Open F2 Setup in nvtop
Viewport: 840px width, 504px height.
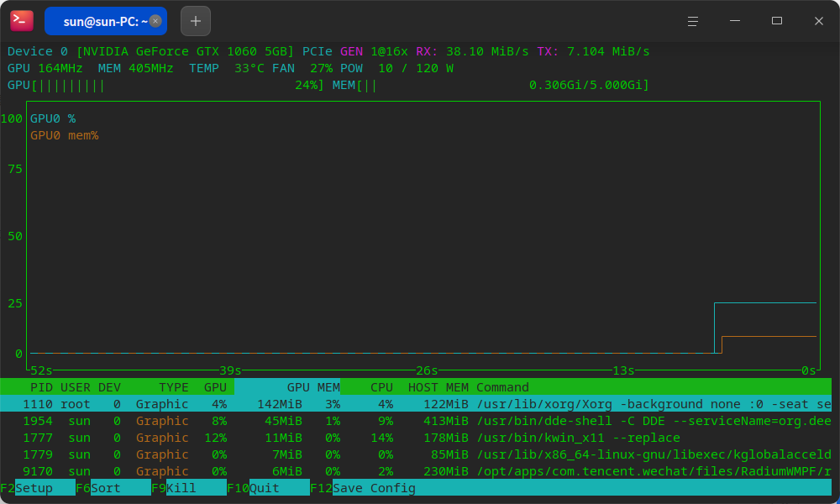[x=38, y=488]
